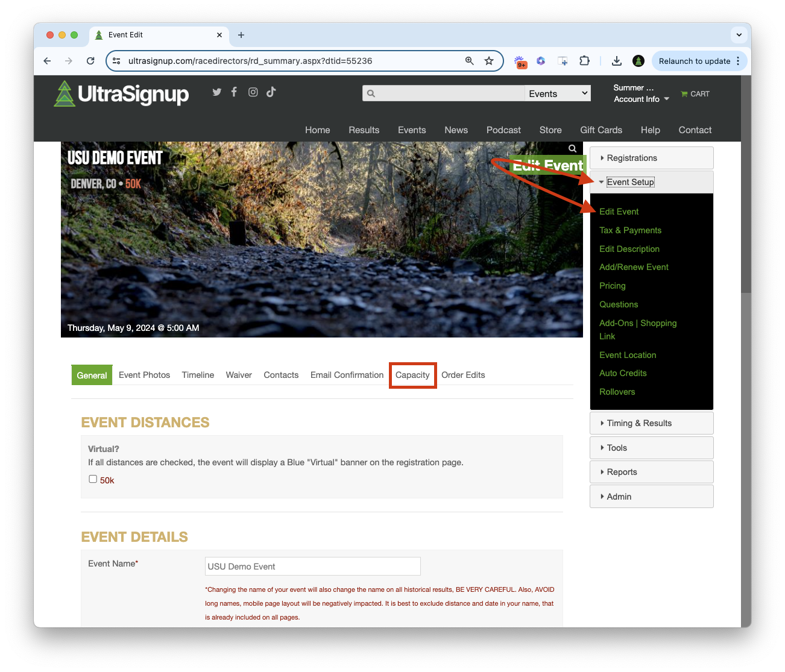Screen dimensions: 785x672
Task: Switch to the General tab
Action: [x=92, y=375]
